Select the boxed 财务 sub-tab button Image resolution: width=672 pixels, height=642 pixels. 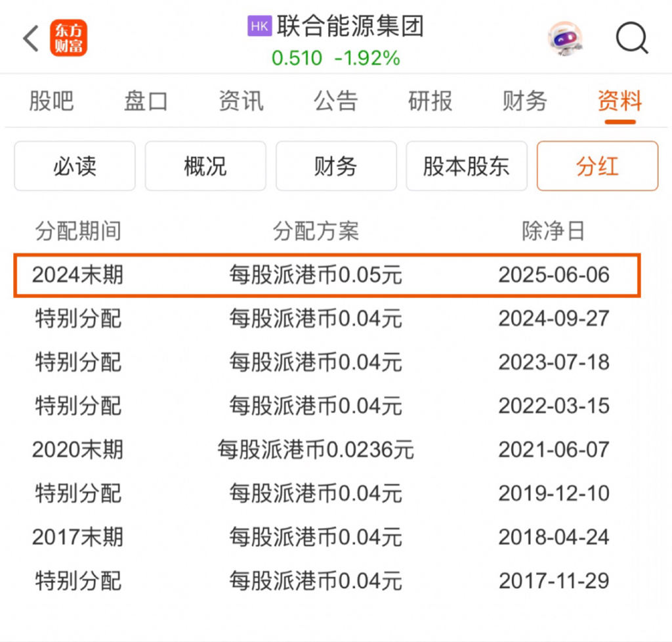[336, 166]
